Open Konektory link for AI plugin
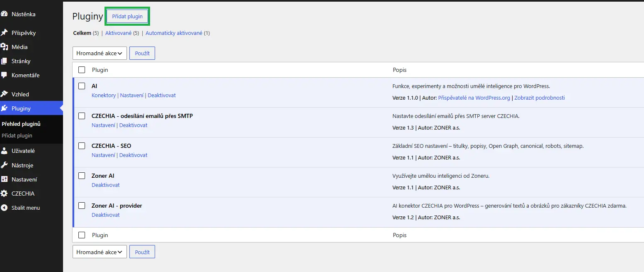This screenshot has width=644, height=272. [104, 95]
